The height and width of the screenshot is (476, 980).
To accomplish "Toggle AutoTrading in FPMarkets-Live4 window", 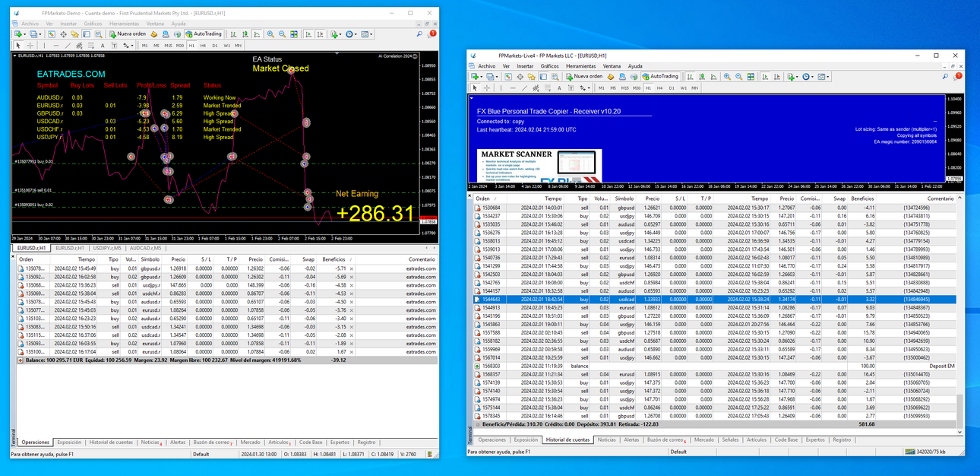I will (x=660, y=76).
